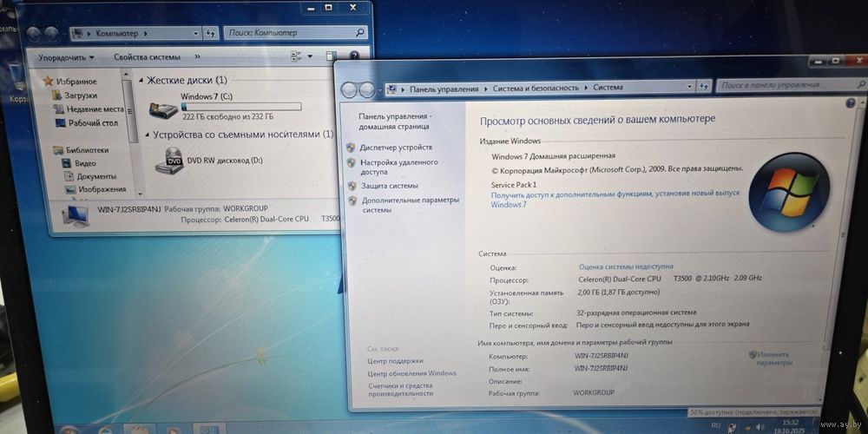The height and width of the screenshot is (434, 868).
Task: Expand the view options dropdown arrow in Explorer
Action: click(x=311, y=57)
